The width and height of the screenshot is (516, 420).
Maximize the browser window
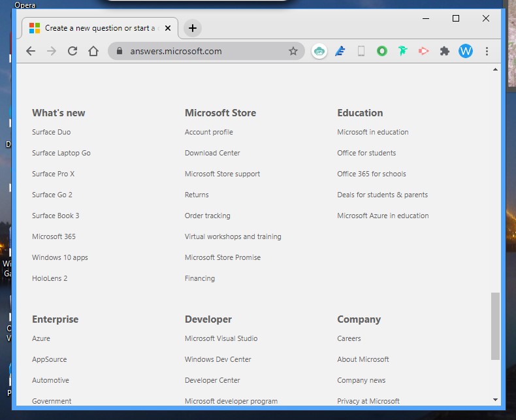point(456,18)
